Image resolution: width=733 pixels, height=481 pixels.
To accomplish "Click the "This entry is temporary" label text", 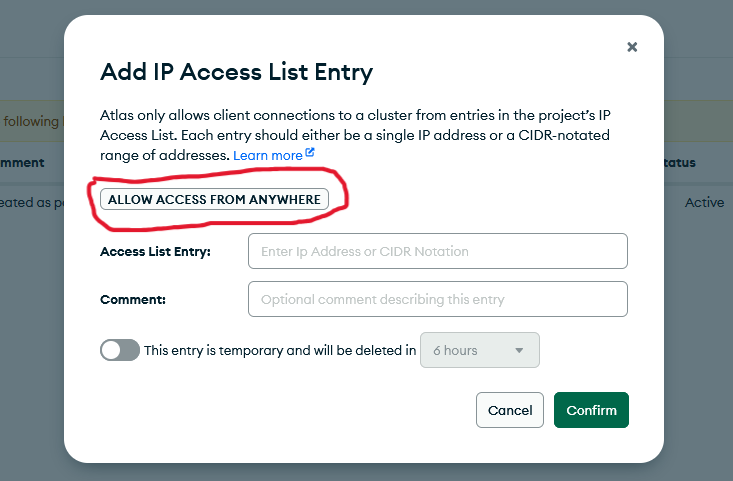I will pyautogui.click(x=280, y=351).
